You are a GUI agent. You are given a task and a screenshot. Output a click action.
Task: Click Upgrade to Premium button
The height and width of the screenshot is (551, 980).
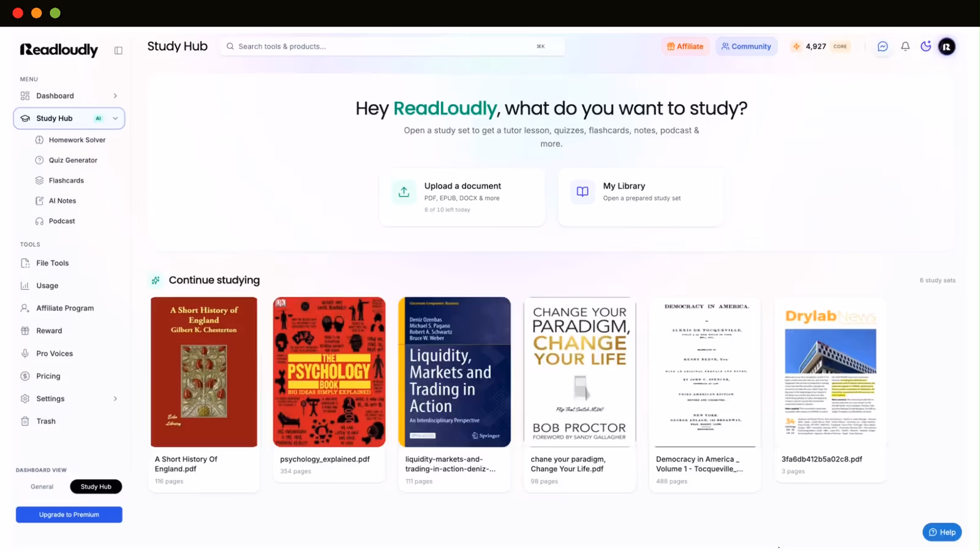(x=69, y=515)
